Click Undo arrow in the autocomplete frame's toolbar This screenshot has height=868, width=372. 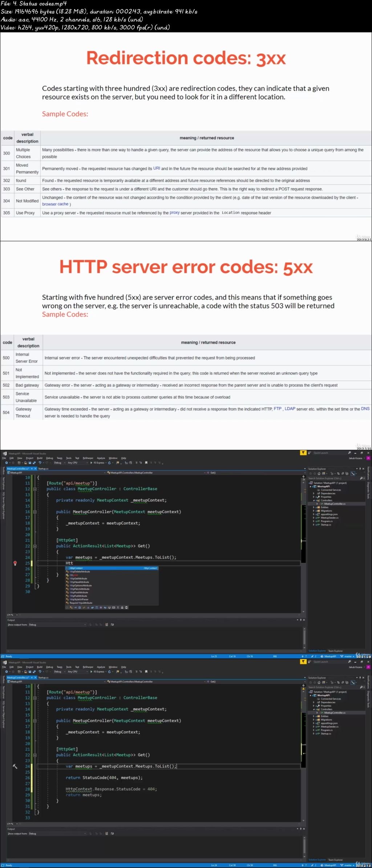point(40,463)
